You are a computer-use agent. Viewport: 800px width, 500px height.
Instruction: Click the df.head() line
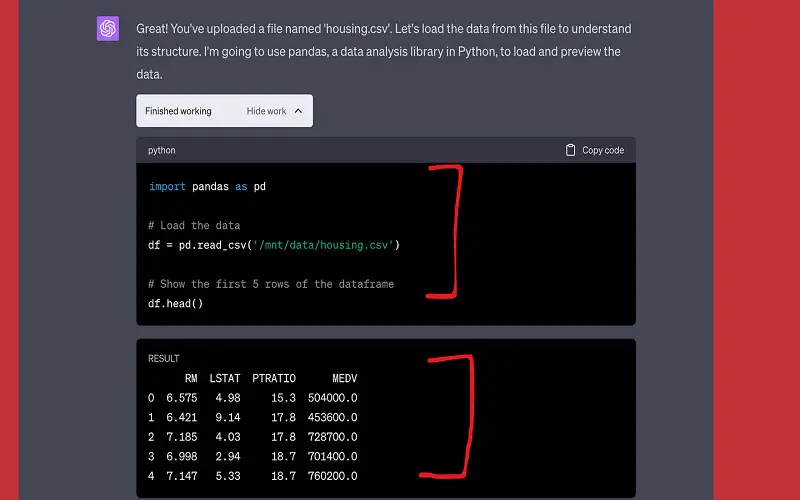(176, 304)
